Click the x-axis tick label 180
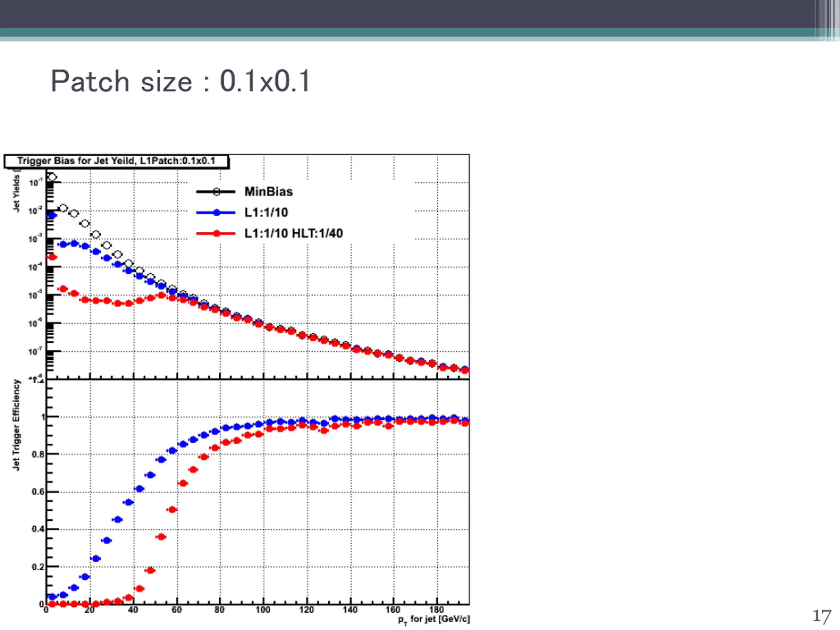 tap(436, 610)
